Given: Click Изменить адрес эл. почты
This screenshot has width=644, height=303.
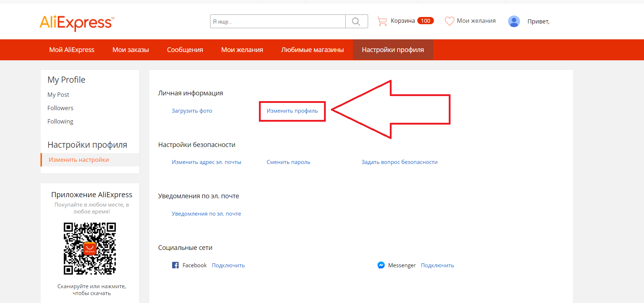Looking at the screenshot, I should 206,162.
